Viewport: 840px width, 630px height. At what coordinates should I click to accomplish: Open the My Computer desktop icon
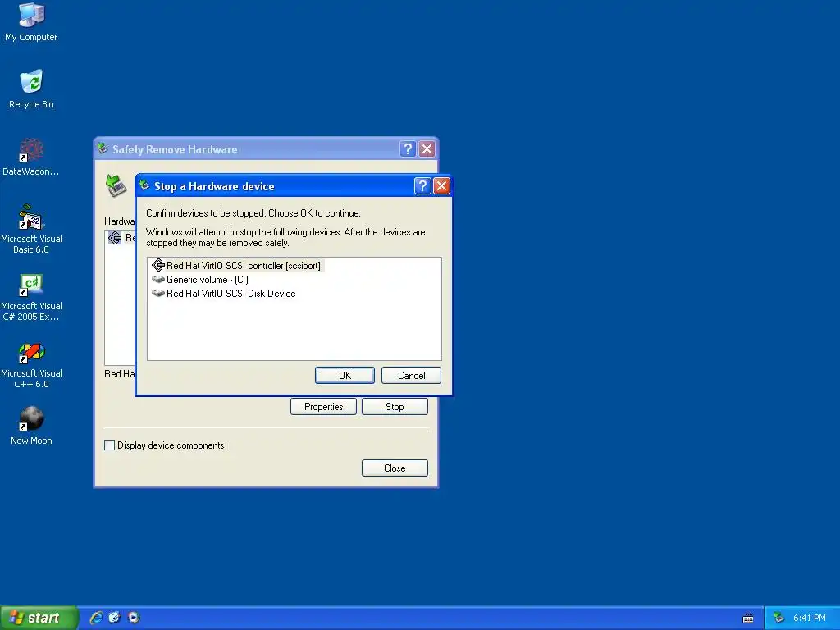tap(31, 21)
